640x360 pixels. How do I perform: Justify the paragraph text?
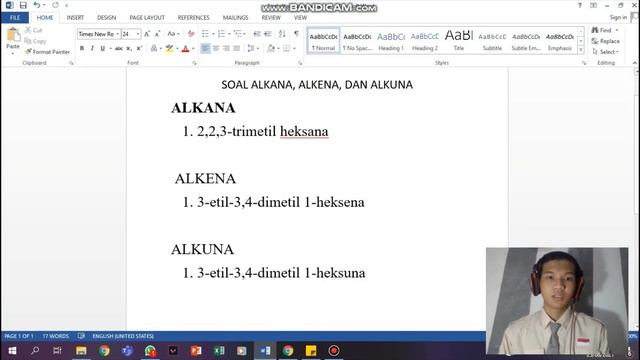click(x=237, y=49)
